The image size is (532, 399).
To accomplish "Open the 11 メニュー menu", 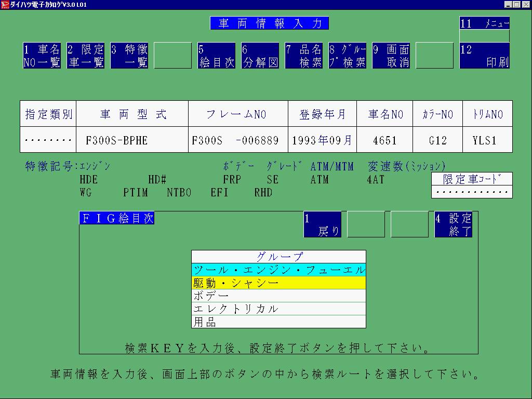I will point(484,23).
